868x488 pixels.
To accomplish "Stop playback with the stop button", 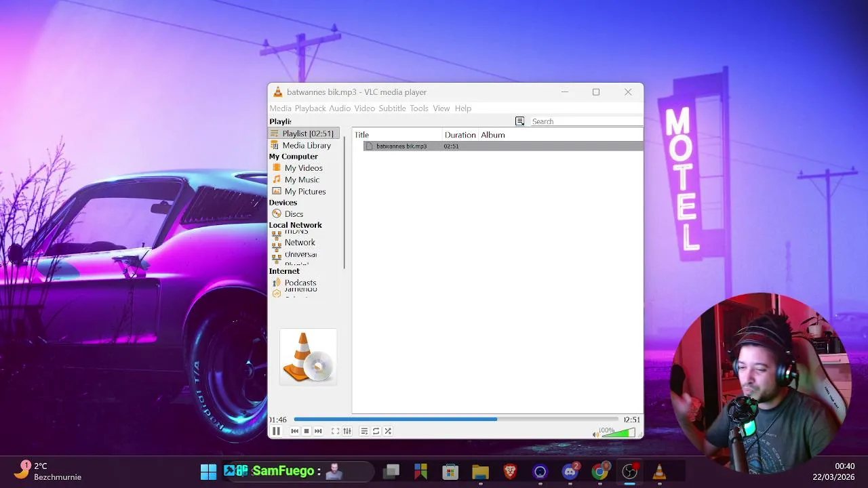I will (307, 431).
